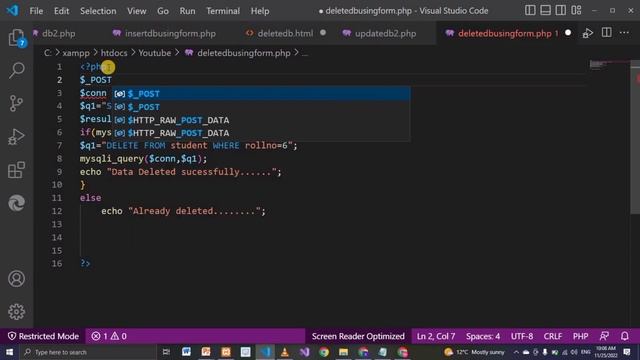Open the Accounts menu
The image size is (640, 360).
[x=16, y=278]
